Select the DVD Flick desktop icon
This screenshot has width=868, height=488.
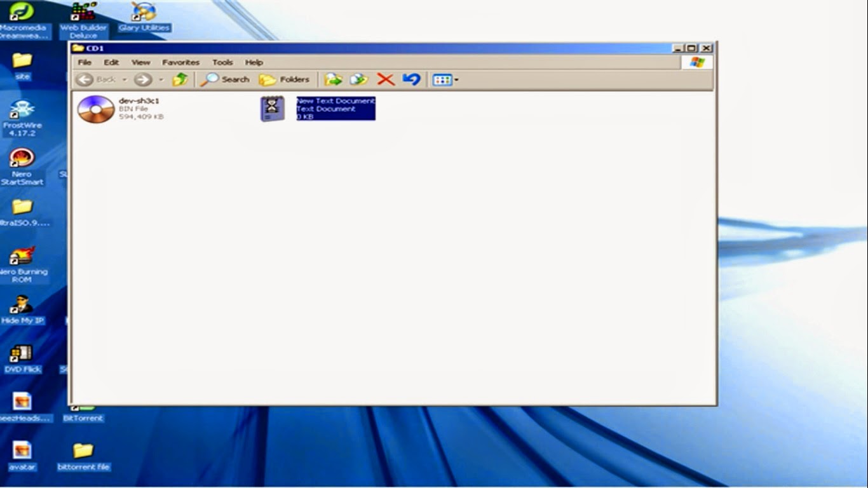point(22,359)
